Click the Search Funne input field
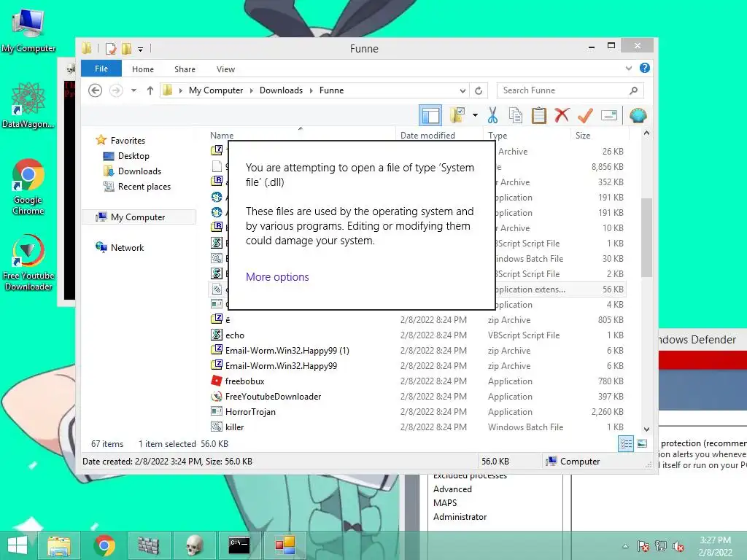 [x=570, y=90]
